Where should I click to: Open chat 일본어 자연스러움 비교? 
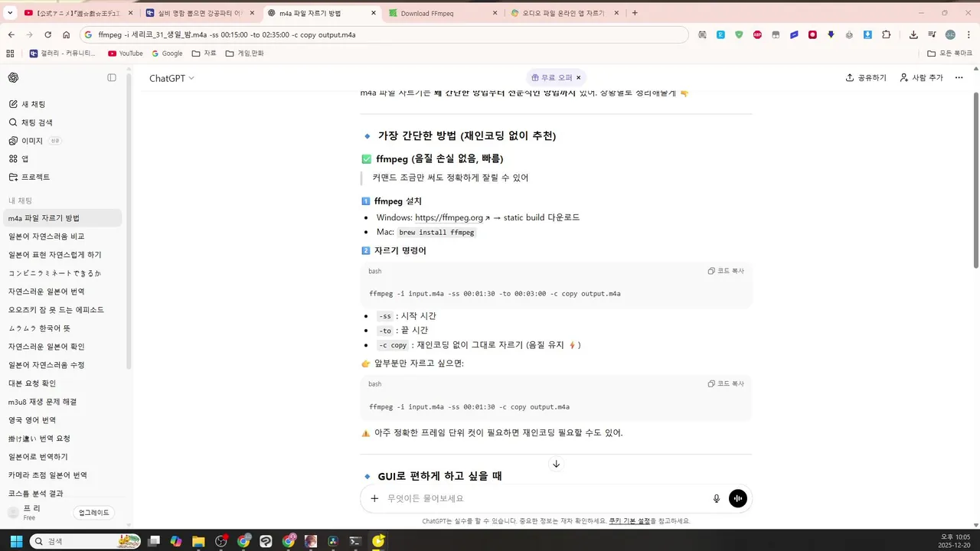point(63,236)
